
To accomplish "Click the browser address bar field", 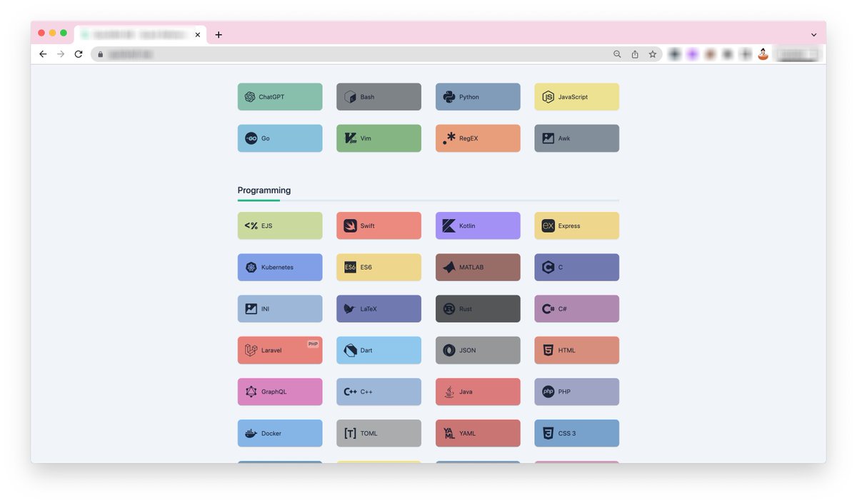I will tap(376, 54).
